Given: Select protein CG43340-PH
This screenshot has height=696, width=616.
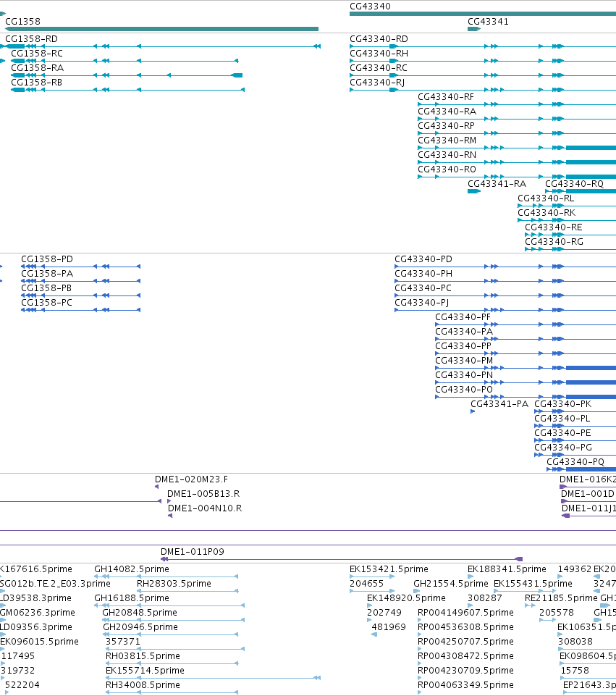Looking at the screenshot, I should pyautogui.click(x=505, y=281).
